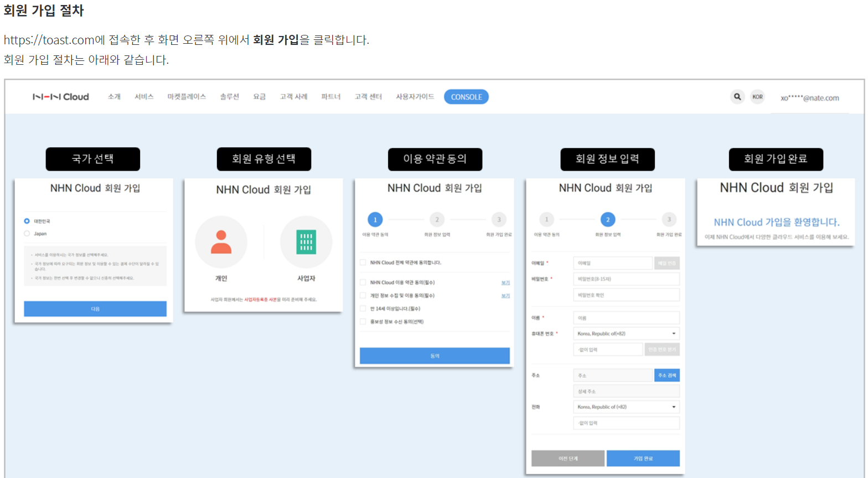The image size is (868, 478).
Task: Click the 이름 input field
Action: click(627, 318)
